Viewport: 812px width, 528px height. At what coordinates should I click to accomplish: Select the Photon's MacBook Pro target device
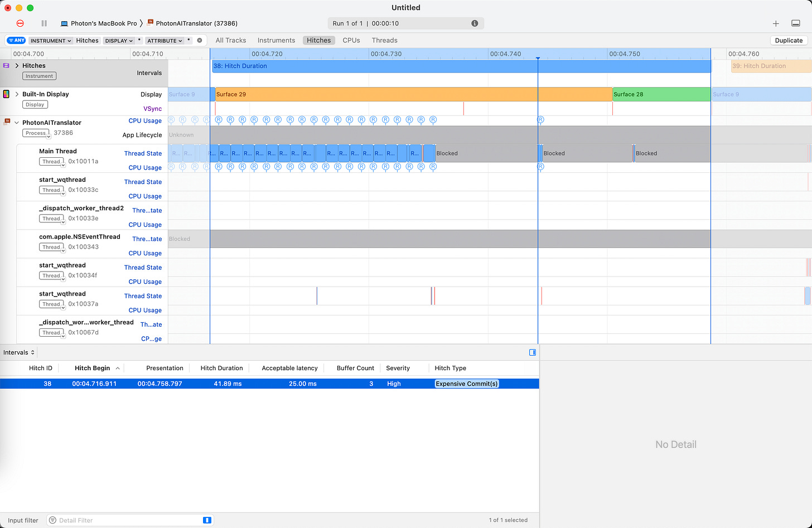(x=99, y=23)
